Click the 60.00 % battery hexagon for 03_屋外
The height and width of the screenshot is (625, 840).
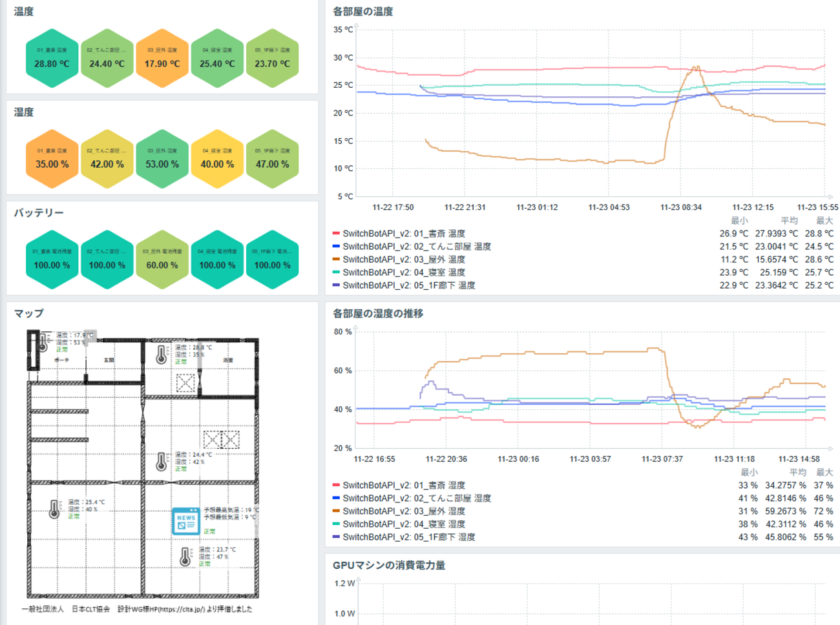pyautogui.click(x=162, y=259)
